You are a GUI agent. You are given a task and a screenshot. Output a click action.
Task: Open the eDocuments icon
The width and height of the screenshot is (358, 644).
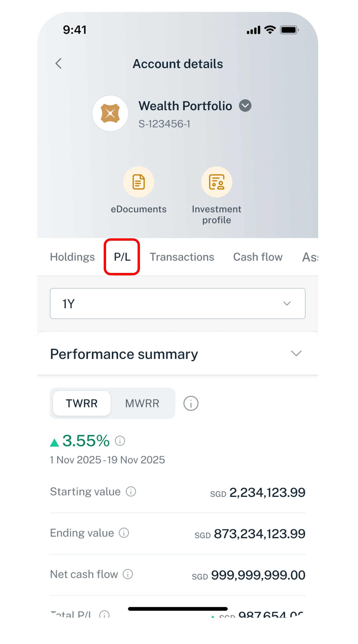(139, 182)
